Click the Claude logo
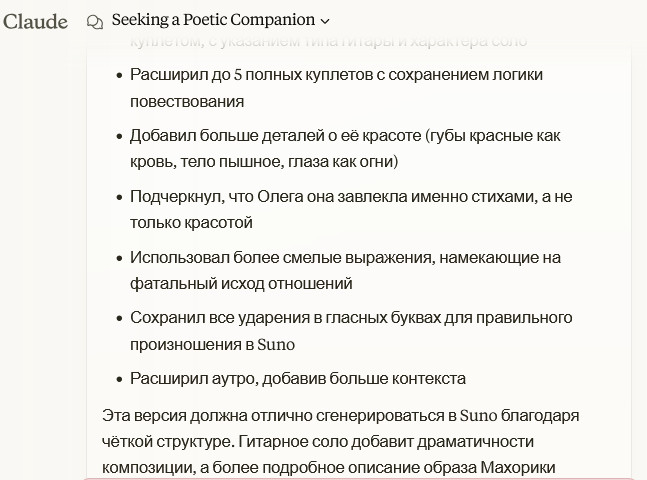The height and width of the screenshot is (480, 647). (35, 21)
